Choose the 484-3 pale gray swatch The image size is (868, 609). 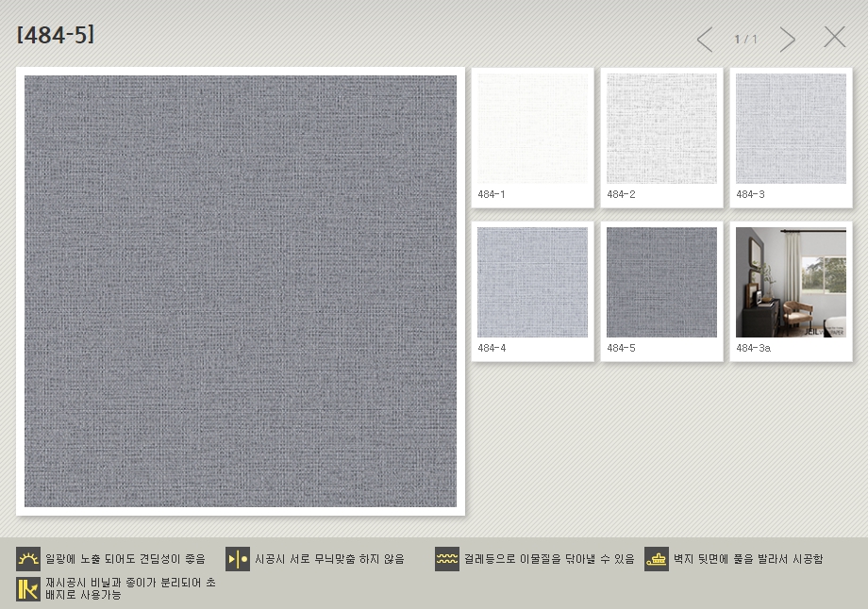pos(791,128)
